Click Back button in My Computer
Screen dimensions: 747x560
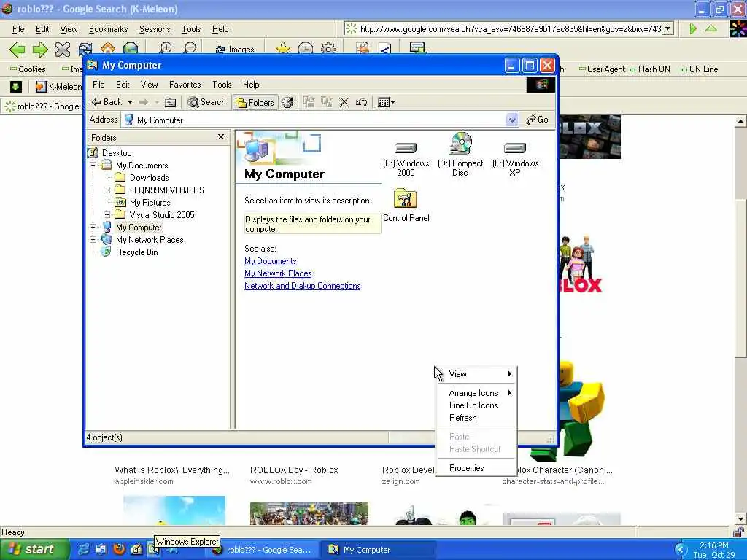click(107, 102)
